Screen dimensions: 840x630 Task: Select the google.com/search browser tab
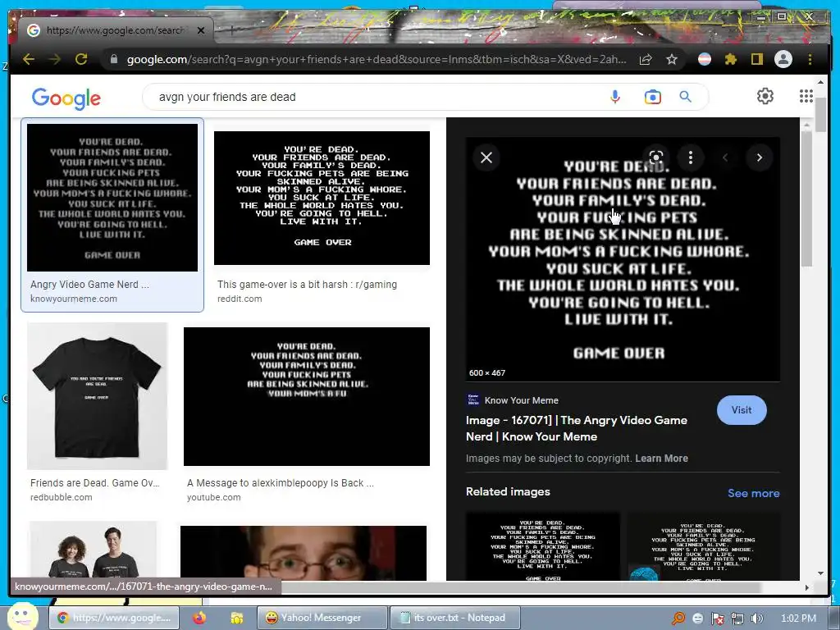(115, 30)
